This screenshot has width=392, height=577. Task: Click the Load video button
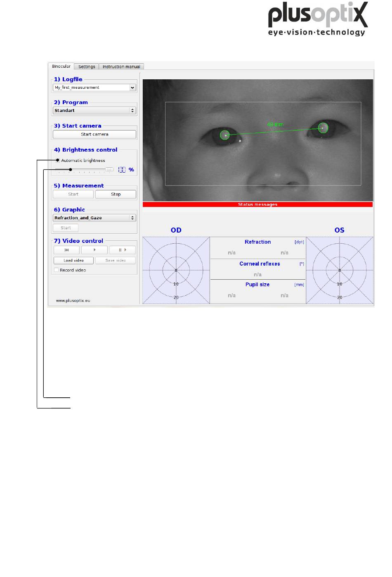click(73, 260)
